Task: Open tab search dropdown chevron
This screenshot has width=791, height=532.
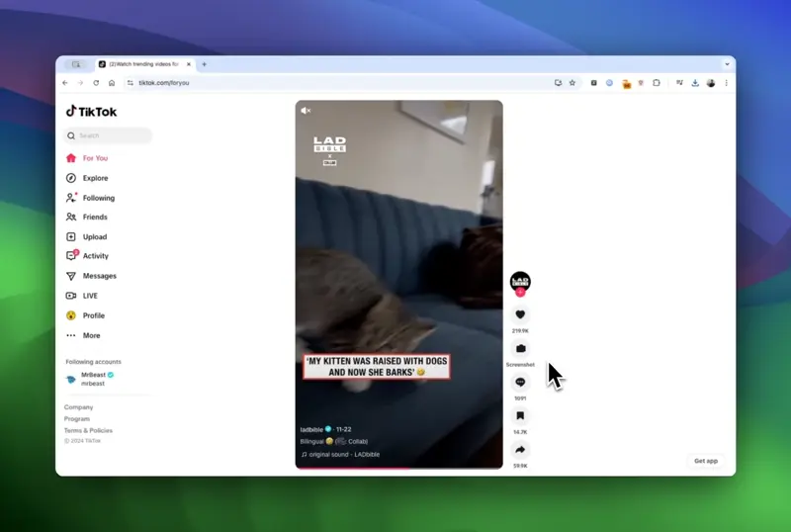Action: pos(727,64)
